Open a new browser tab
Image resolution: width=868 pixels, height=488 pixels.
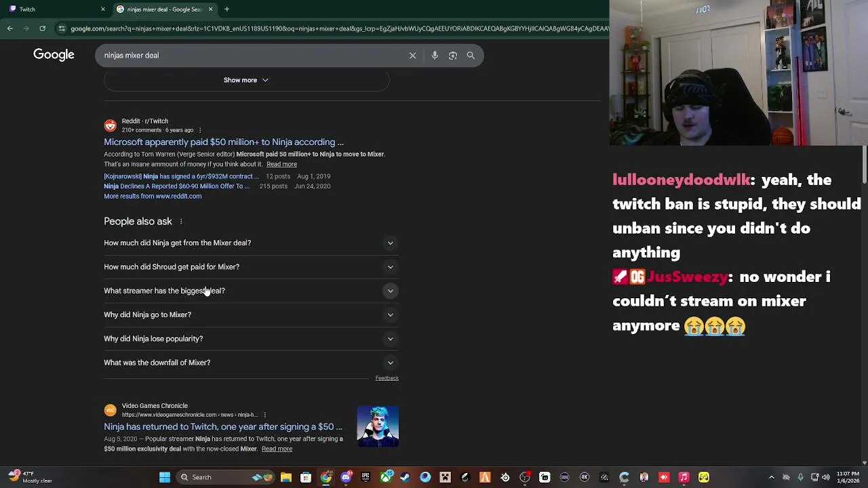pyautogui.click(x=226, y=9)
